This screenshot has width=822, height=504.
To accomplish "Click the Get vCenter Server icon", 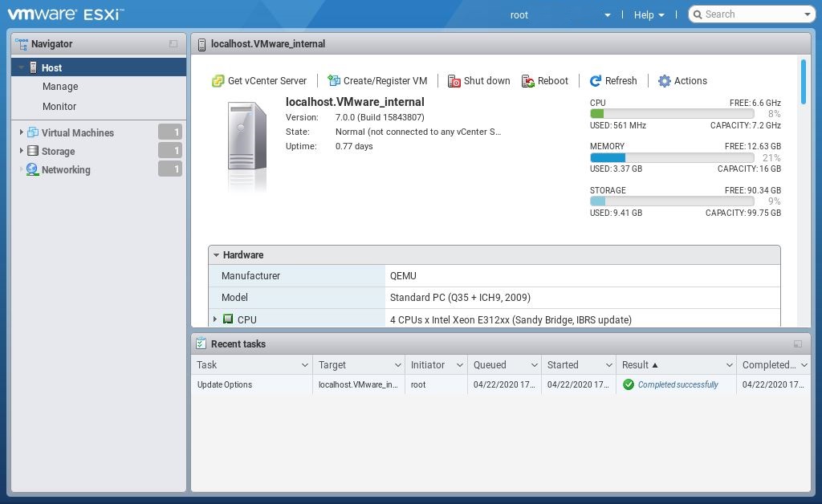I will tap(218, 81).
